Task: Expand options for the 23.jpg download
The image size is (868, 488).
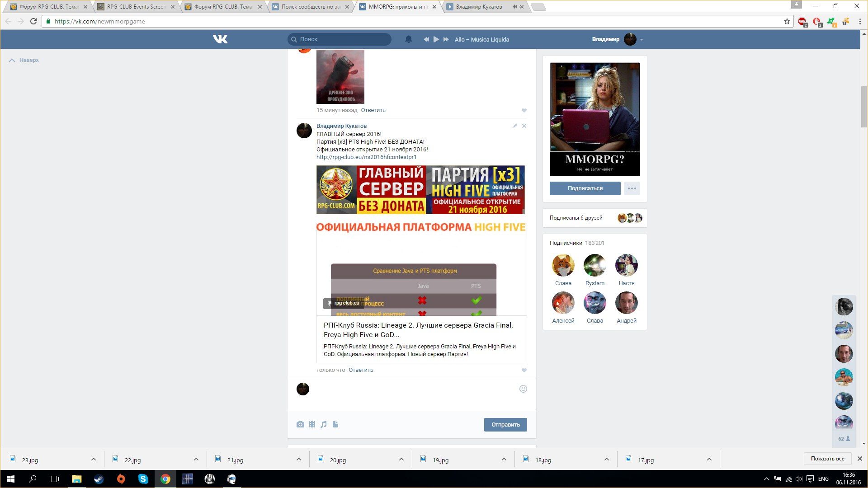Action: pos(93,460)
